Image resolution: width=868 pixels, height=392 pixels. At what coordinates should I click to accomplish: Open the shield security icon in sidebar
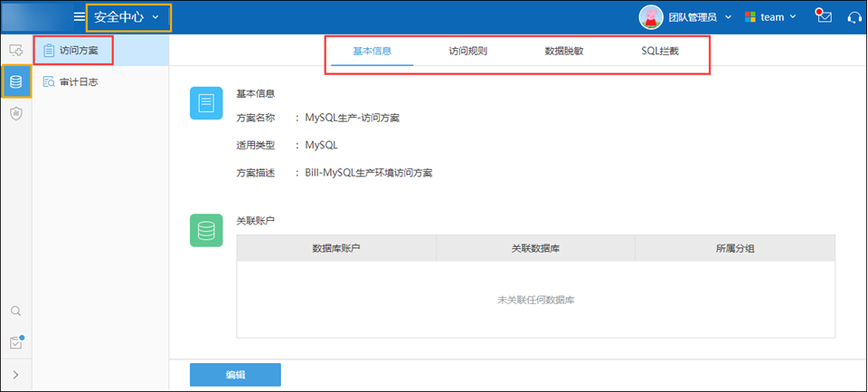pos(16,113)
